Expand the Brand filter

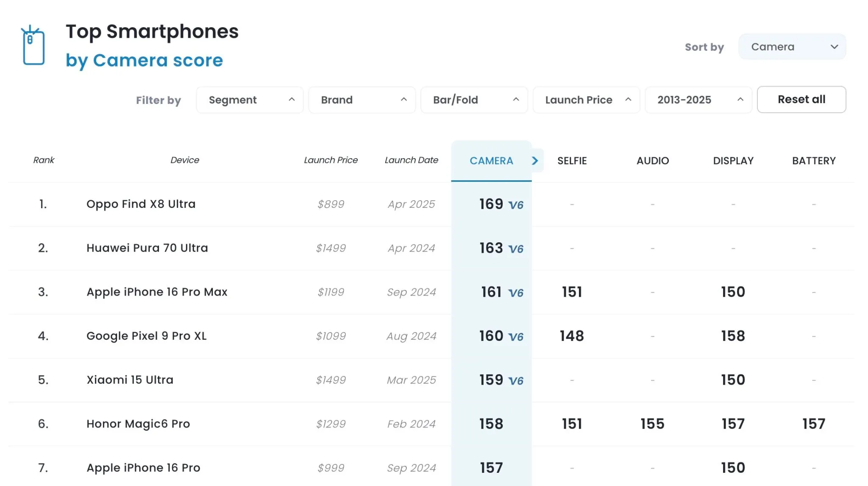click(362, 100)
